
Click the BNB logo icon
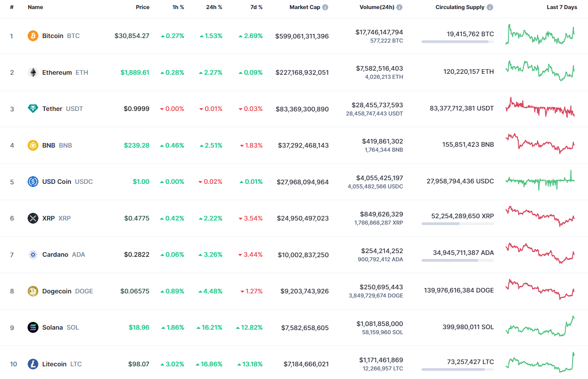point(33,145)
